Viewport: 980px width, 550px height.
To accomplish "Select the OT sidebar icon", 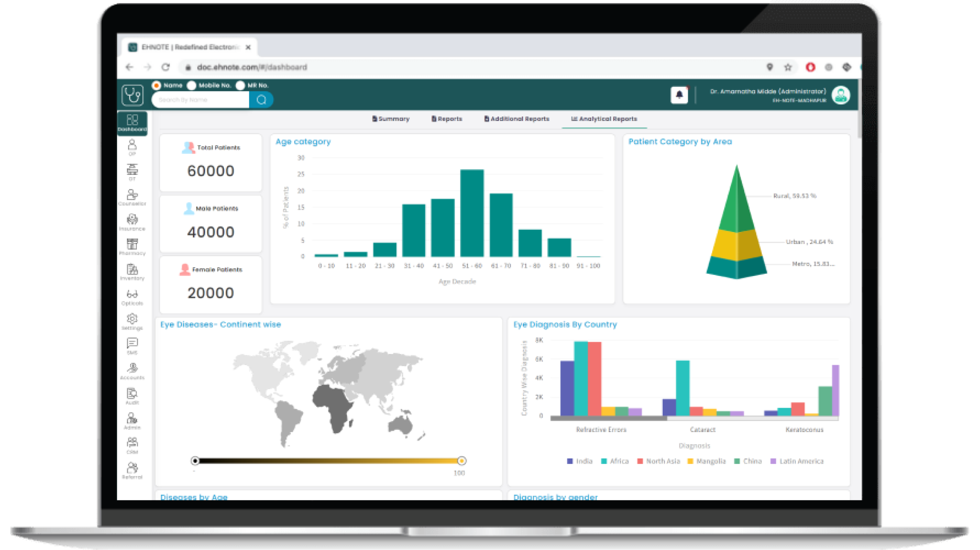I will (x=132, y=172).
